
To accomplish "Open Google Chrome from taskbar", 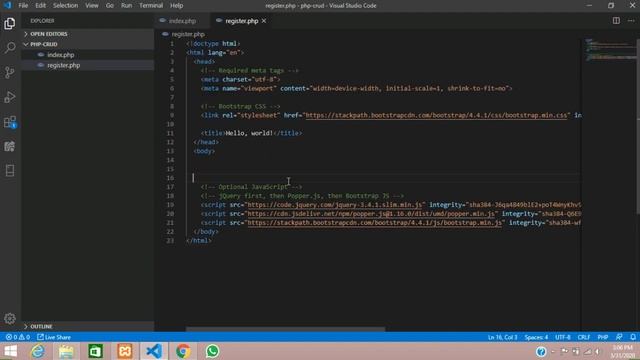I will click(x=183, y=351).
